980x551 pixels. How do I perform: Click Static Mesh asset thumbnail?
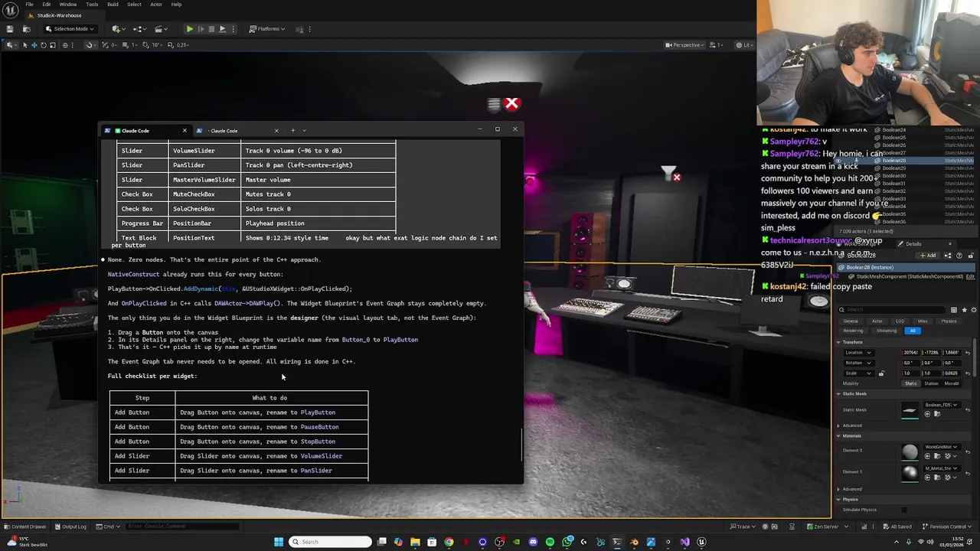coord(910,409)
